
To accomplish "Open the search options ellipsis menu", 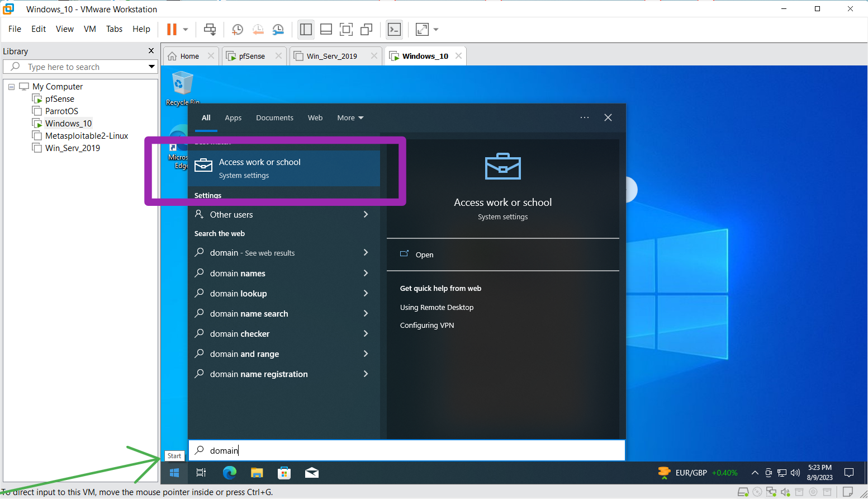I will click(585, 117).
